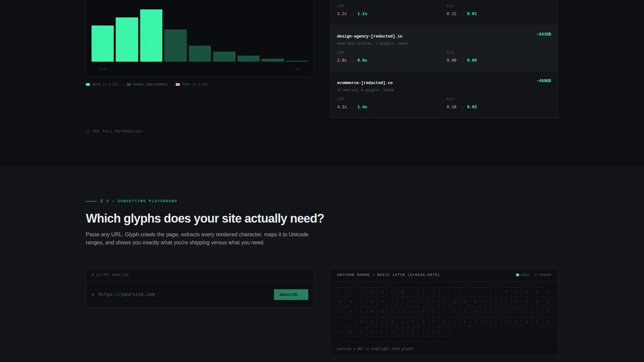Click 'GT America, 8 weights, 510KB' text

coord(365,90)
